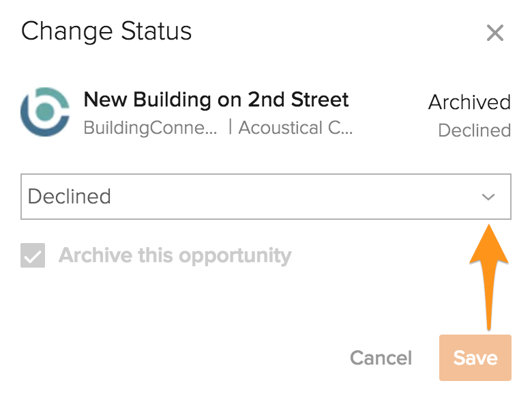Screen dimensions: 532x396
Task: Open the Declined status select box
Action: (x=266, y=197)
